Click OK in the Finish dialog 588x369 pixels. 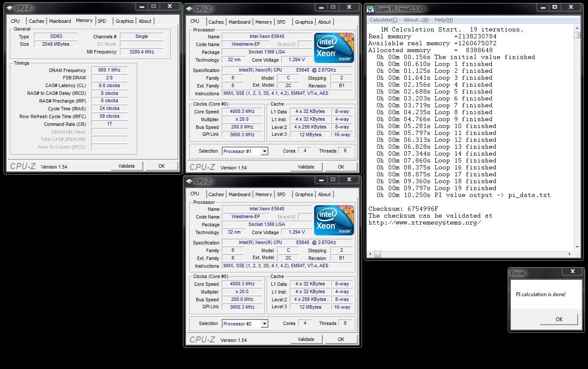click(559, 319)
